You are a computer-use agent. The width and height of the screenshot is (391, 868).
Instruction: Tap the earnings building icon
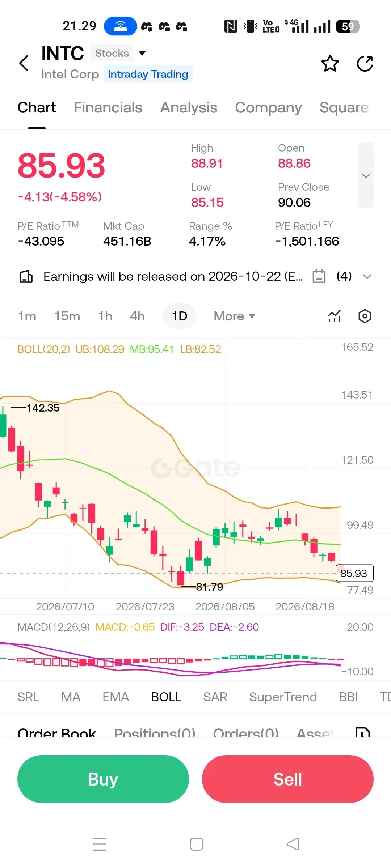26,276
